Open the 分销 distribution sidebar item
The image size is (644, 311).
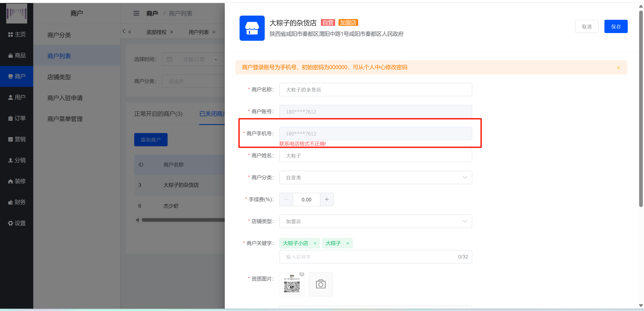coord(16,160)
